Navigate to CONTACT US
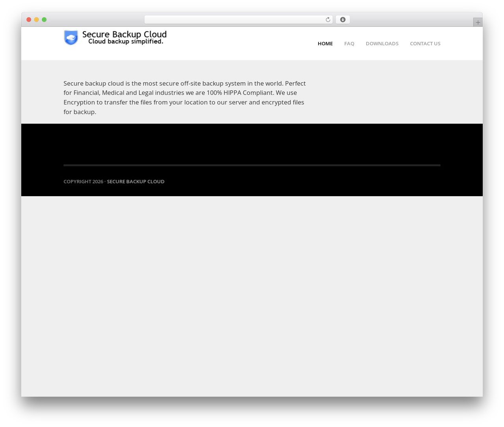Image resolution: width=504 pixels, height=427 pixels. (425, 44)
